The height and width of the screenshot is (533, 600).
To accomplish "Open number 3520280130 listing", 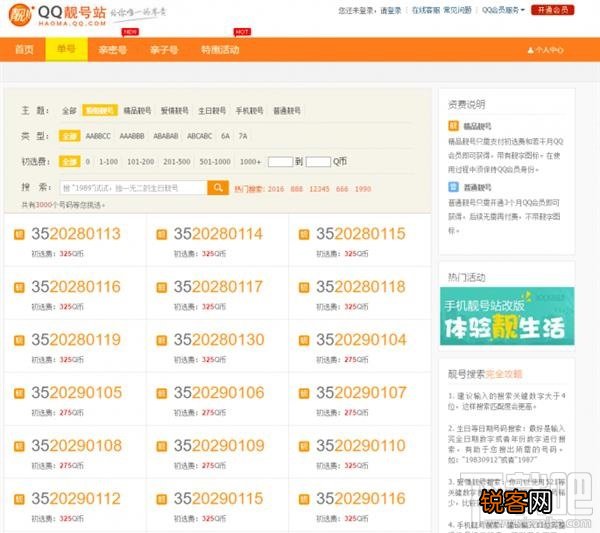I will [219, 340].
